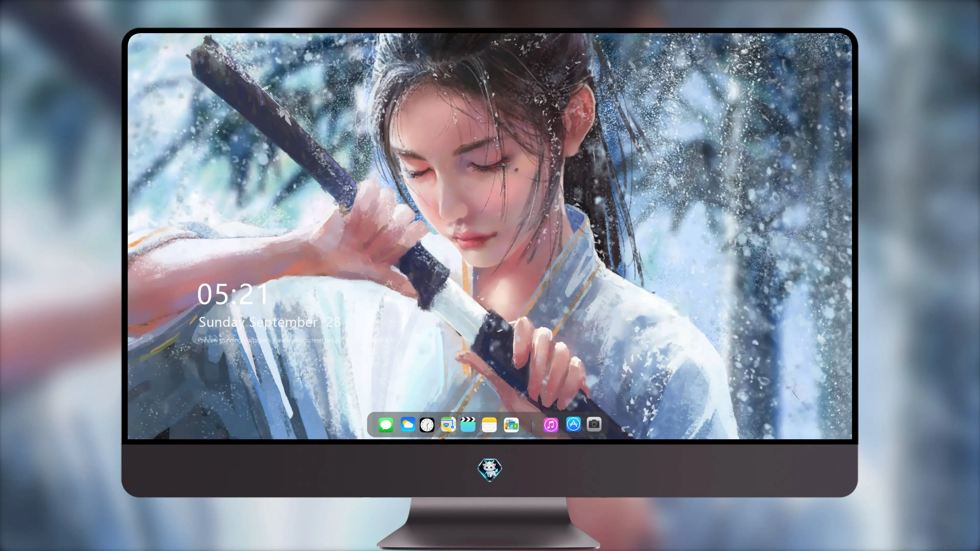Click the dragon logo badge on monitor chin
980x551 pixels.
(490, 470)
